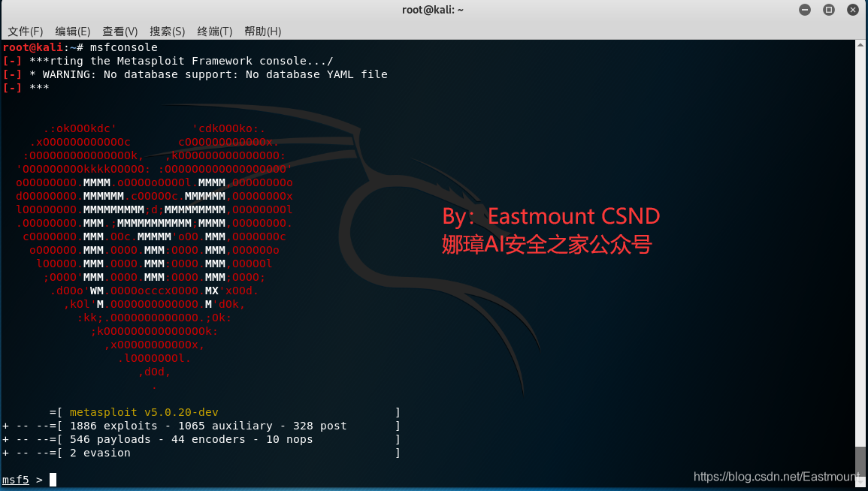
Task: Click the '44 encoders' text
Action: [208, 440]
